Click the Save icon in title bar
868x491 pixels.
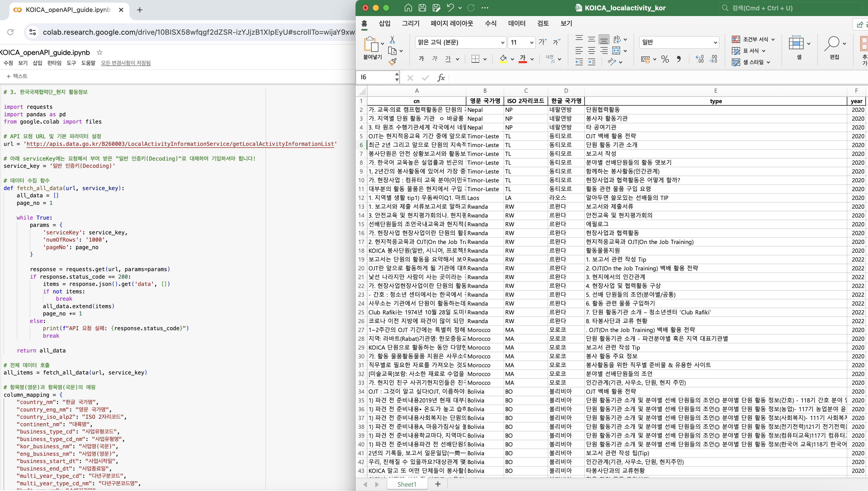point(422,8)
